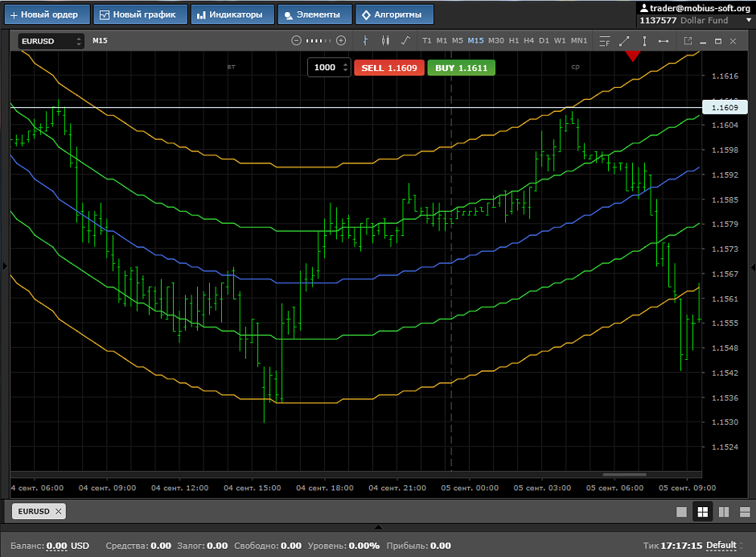Select the H4 timeframe
This screenshot has height=557, width=756.
[x=529, y=40]
